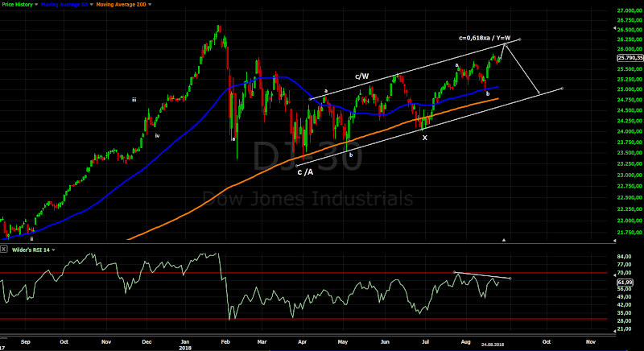This screenshot has height=351, width=644.
Task: Click the 28,00 RSI axis label
Action: pyautogui.click(x=626, y=321)
